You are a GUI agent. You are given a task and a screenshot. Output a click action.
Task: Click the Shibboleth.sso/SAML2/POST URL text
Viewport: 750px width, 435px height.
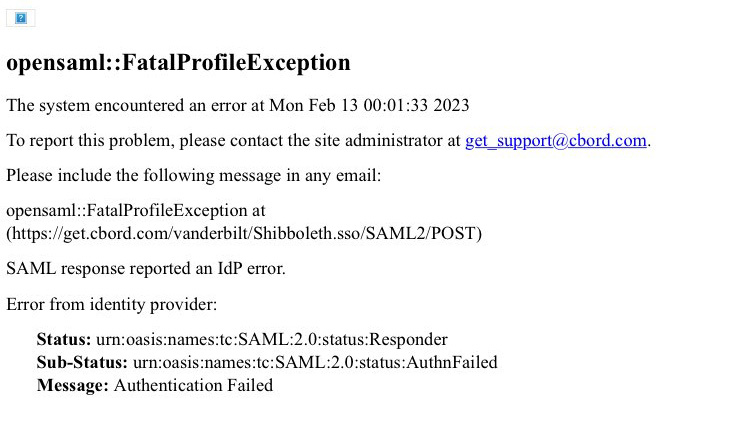click(244, 233)
